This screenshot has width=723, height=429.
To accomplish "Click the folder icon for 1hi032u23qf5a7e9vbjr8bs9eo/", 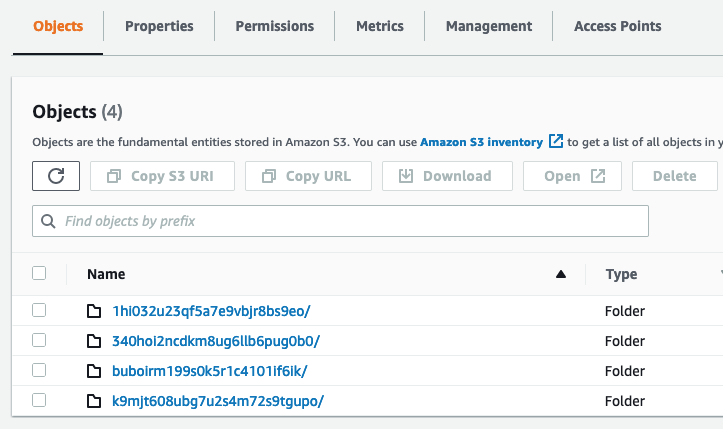I will pos(94,311).
